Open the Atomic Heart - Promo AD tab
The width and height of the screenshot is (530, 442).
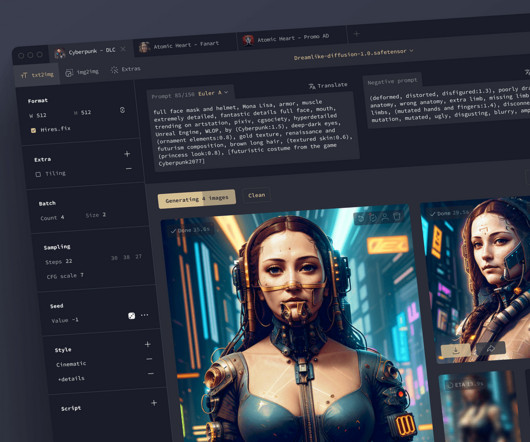[x=293, y=38]
